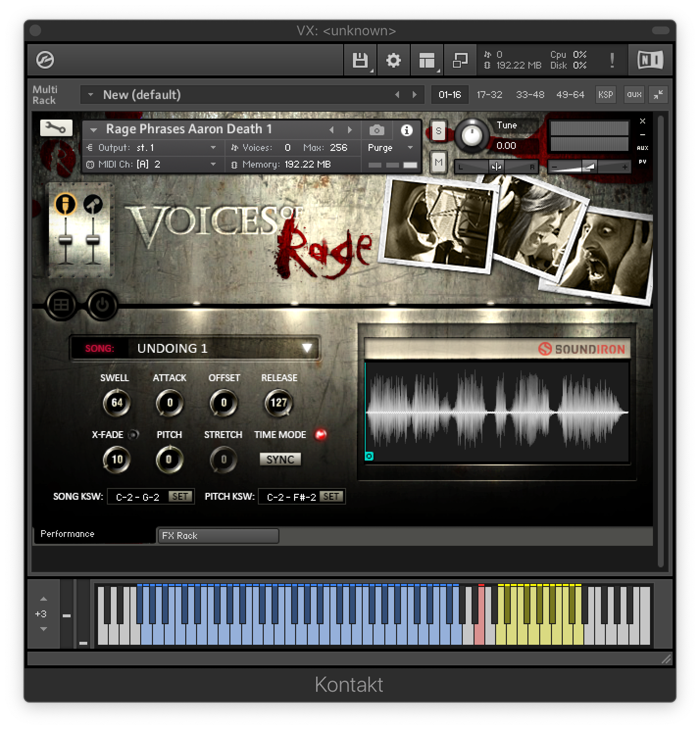
Task: Toggle the SYNC time mode switch
Action: click(280, 460)
